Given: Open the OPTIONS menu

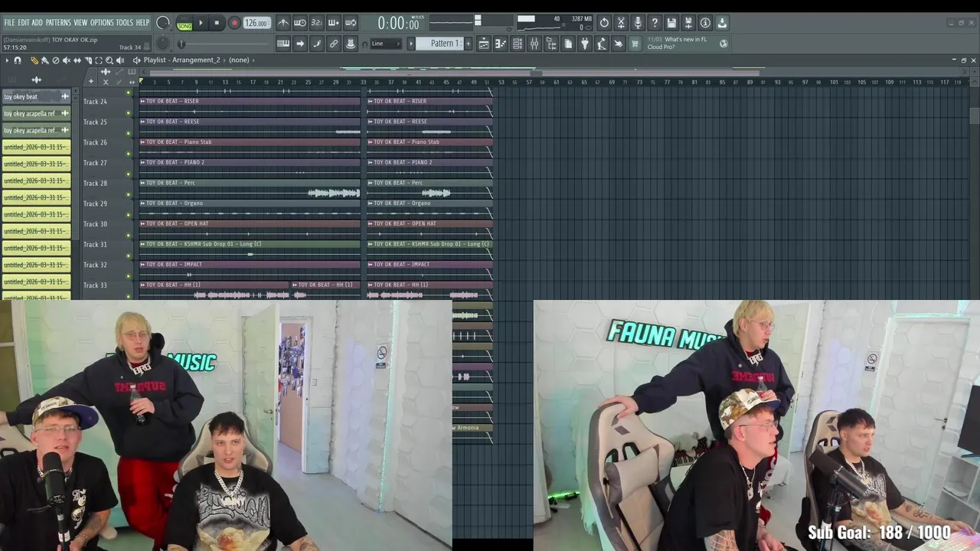Looking at the screenshot, I should (x=102, y=23).
